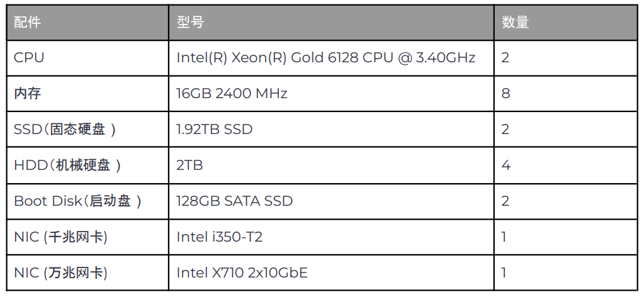The width and height of the screenshot is (644, 297).
Task: Select the quantity 8 memory cell
Action: click(x=565, y=94)
